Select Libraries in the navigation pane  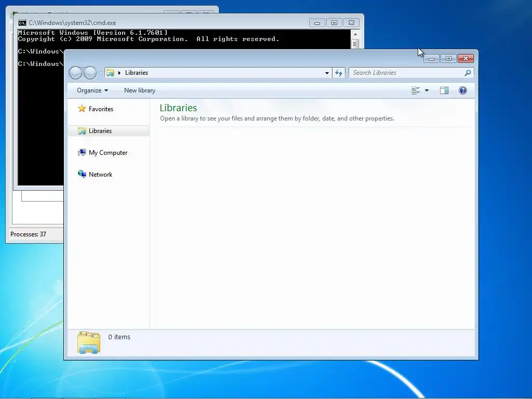click(x=109, y=130)
